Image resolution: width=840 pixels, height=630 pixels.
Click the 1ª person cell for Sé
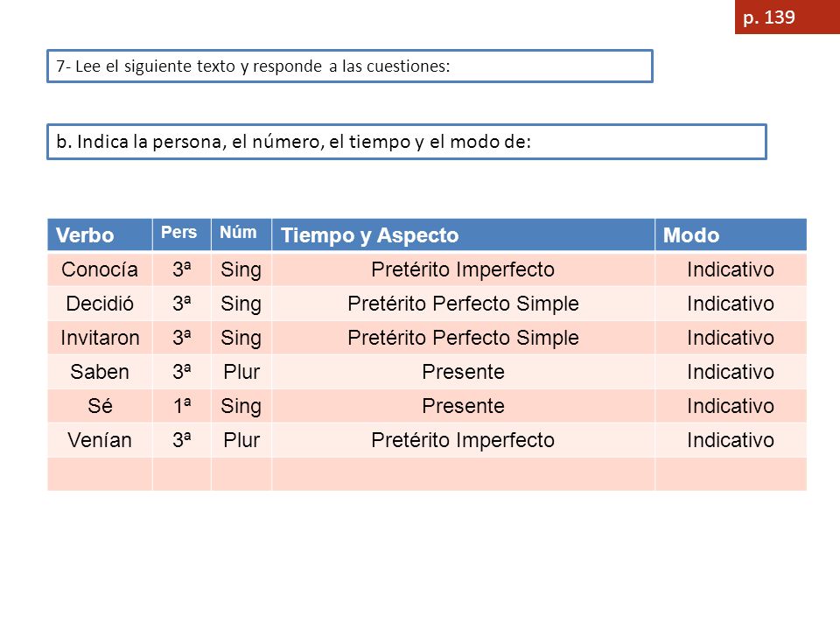(x=182, y=405)
